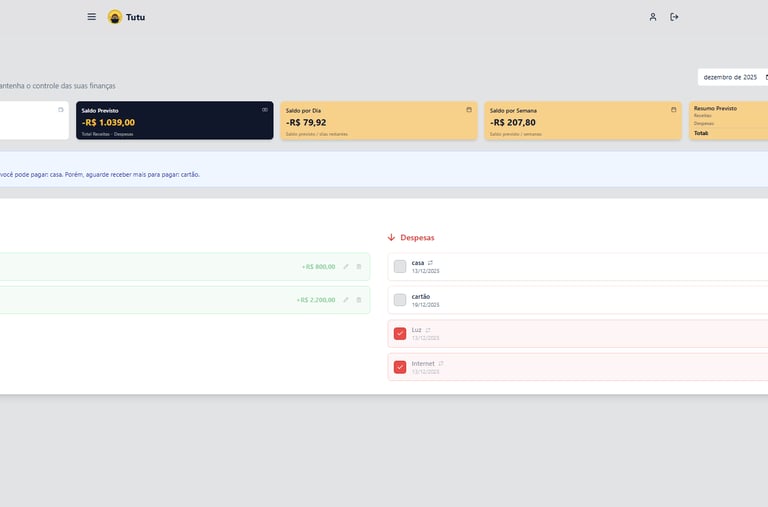Click 'Saldo previsto / semanas' caption
Screen dimensions: 768x507
click(516, 134)
